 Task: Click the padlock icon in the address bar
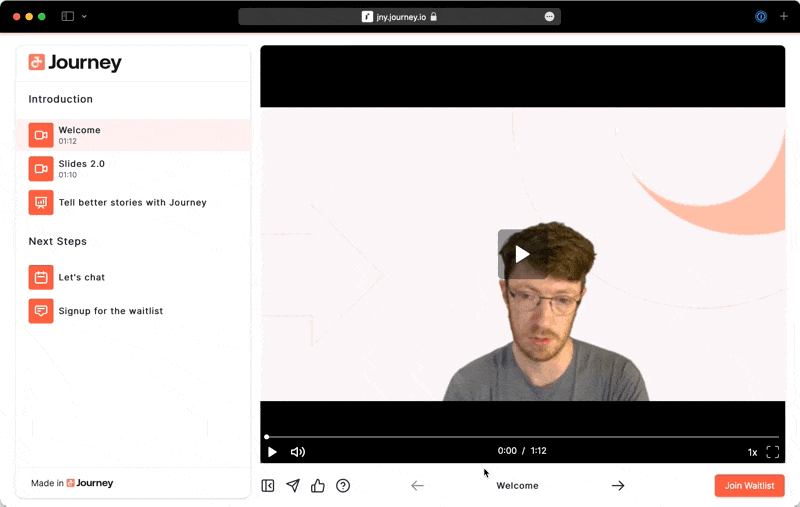pos(433,17)
